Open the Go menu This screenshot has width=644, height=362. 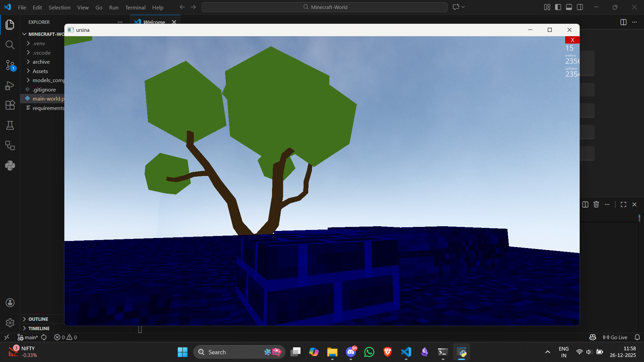[99, 7]
